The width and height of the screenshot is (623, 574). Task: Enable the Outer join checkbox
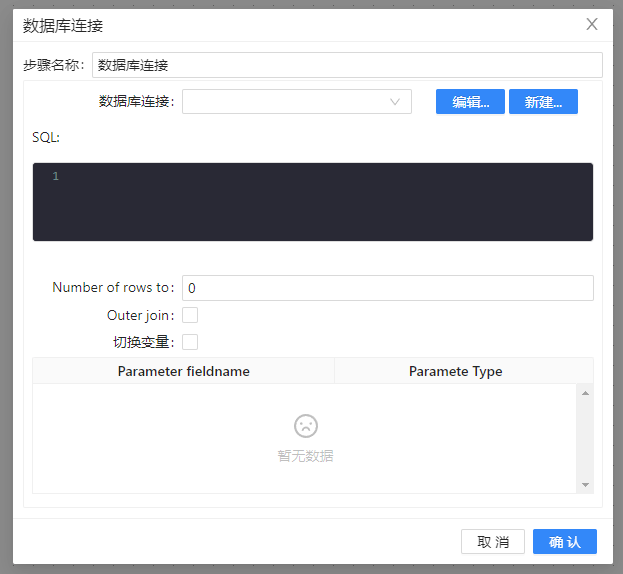pos(190,315)
